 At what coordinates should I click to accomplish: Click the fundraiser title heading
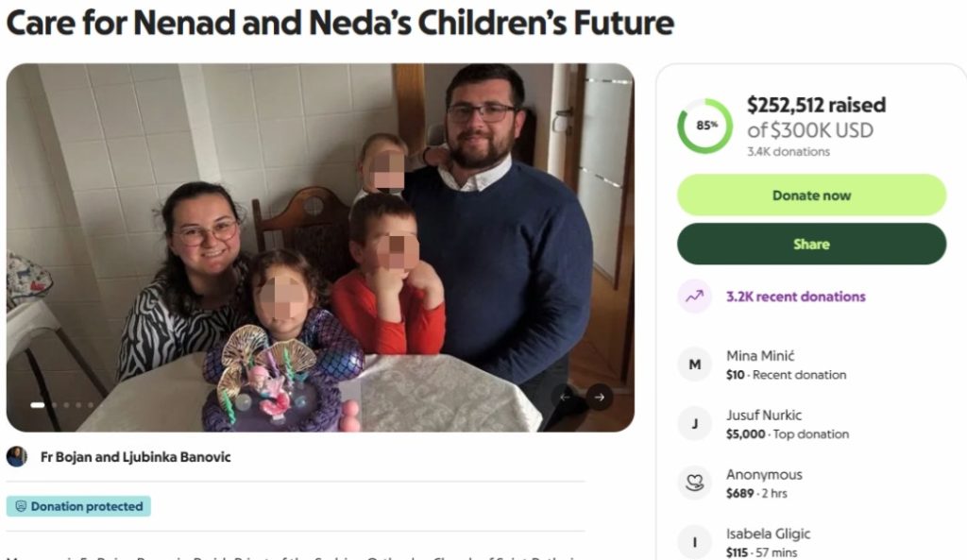pyautogui.click(x=340, y=23)
